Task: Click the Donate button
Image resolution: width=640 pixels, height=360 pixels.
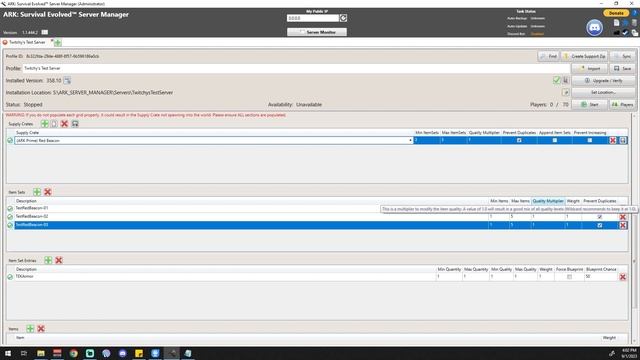Action: tap(616, 13)
